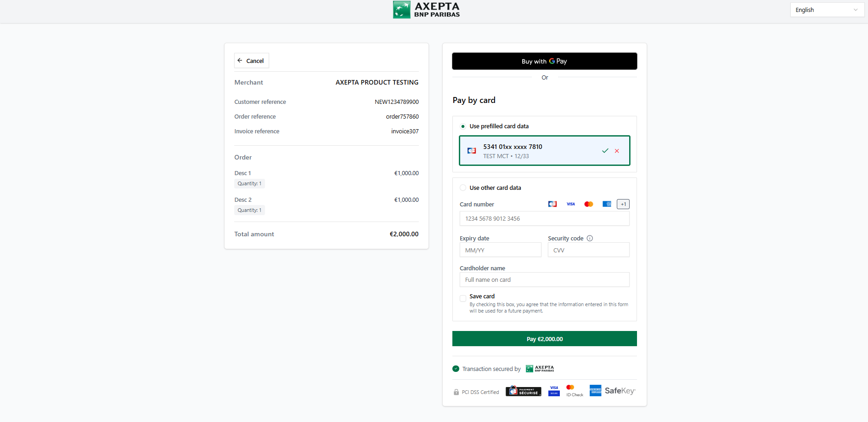Click the Security code info icon

point(590,238)
